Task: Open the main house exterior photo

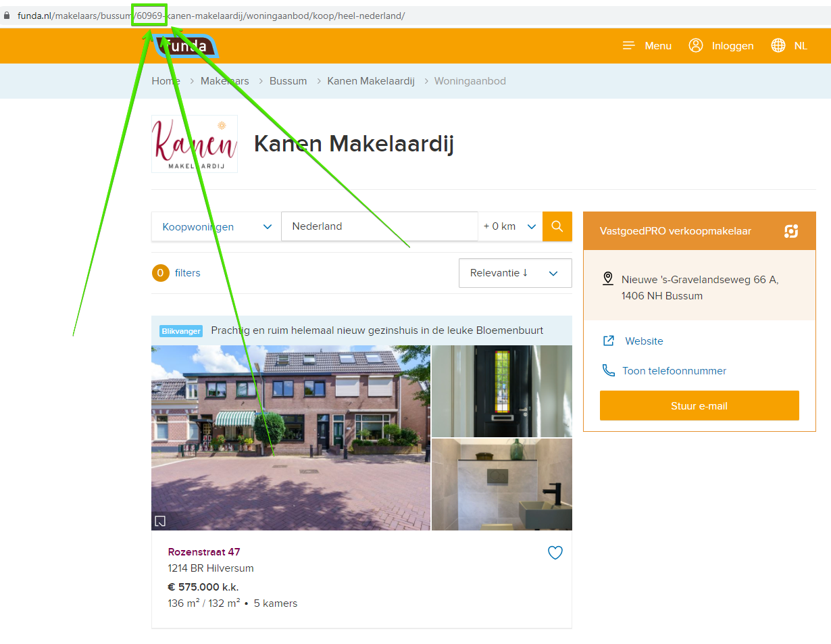Action: click(x=291, y=438)
